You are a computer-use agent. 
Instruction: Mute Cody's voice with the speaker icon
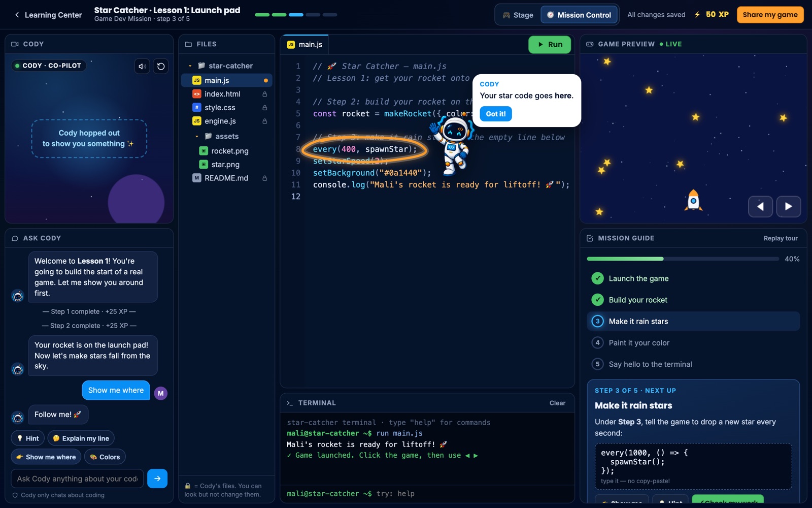(142, 66)
